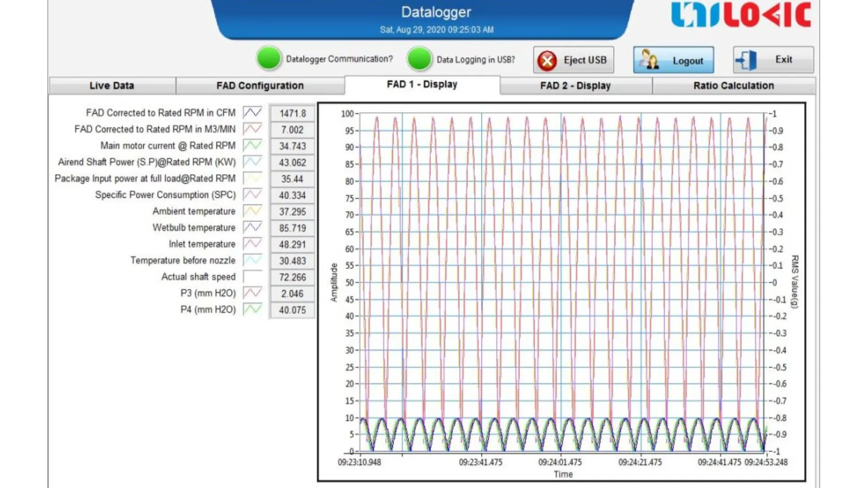The height and width of the screenshot is (488, 868).
Task: Click plot legend icon for Main motor current
Action: click(x=253, y=145)
